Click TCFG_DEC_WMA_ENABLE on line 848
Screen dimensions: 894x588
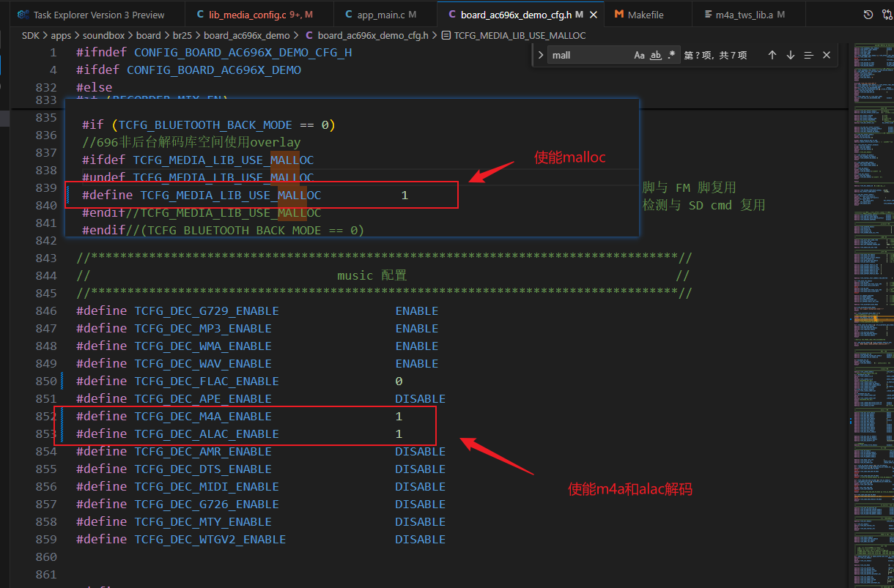203,346
